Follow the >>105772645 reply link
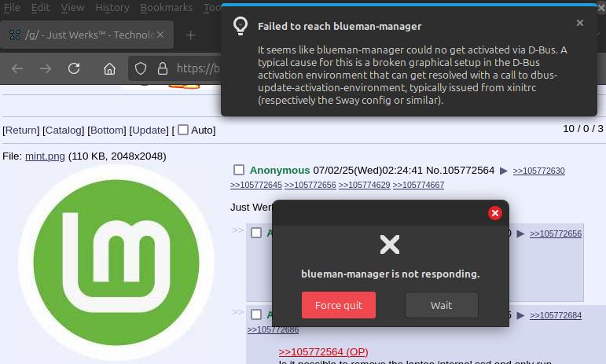 [x=256, y=185]
